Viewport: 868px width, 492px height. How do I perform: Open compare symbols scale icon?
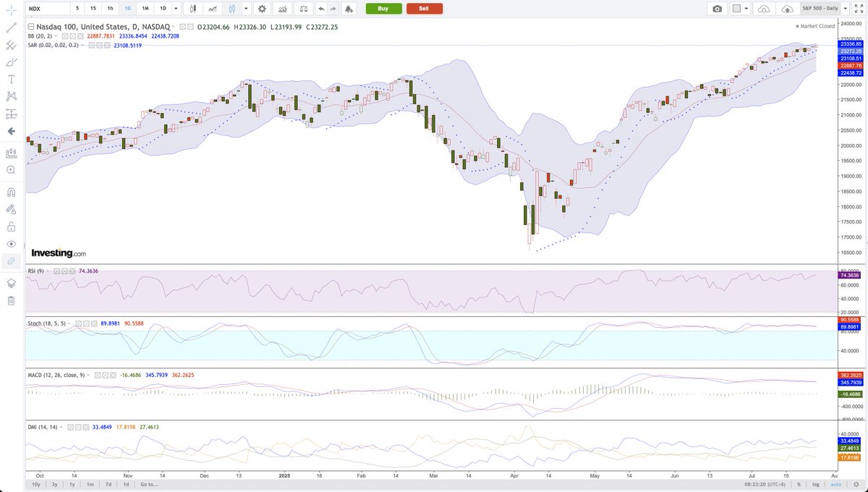[x=304, y=9]
